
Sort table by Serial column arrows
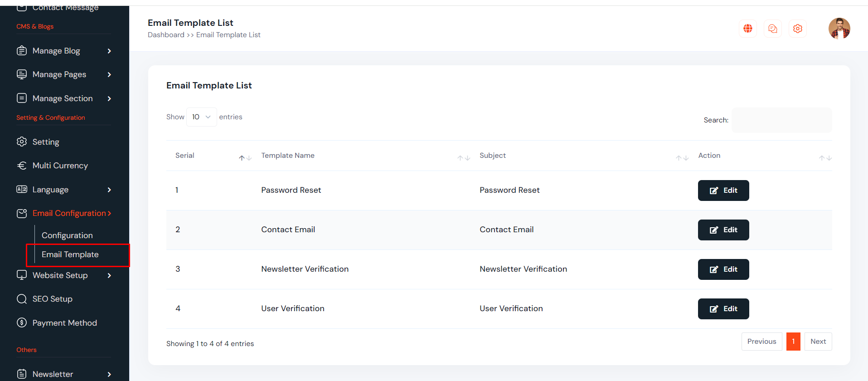pos(245,158)
